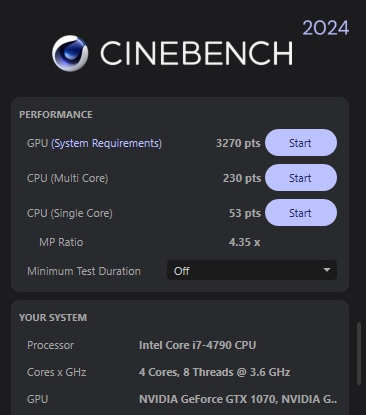Screen dimensions: 366x415
Task: Start the GPU benchmark test
Action: [x=301, y=143]
